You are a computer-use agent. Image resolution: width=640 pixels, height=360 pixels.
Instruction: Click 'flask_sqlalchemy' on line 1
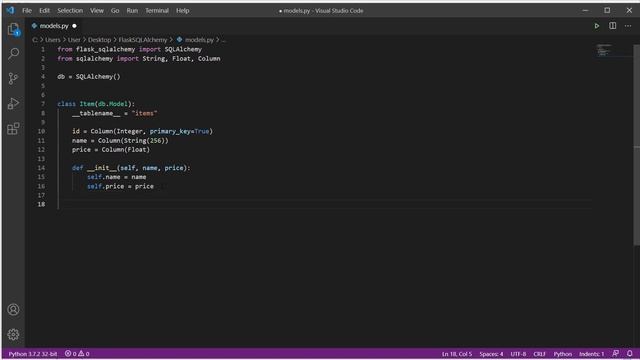click(x=105, y=49)
